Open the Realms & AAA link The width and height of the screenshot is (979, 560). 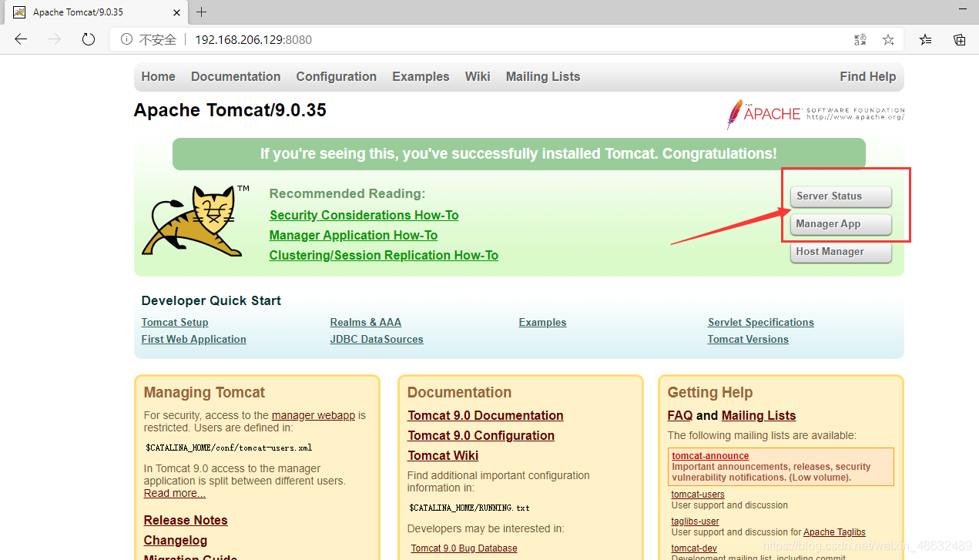tap(366, 322)
